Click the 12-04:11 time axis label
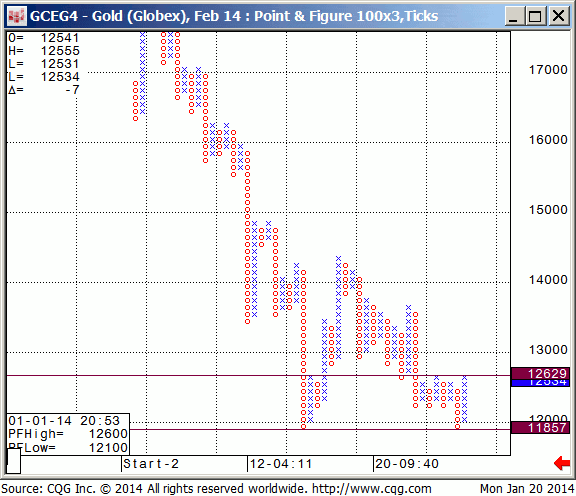This screenshot has height=496, width=576. point(281,464)
